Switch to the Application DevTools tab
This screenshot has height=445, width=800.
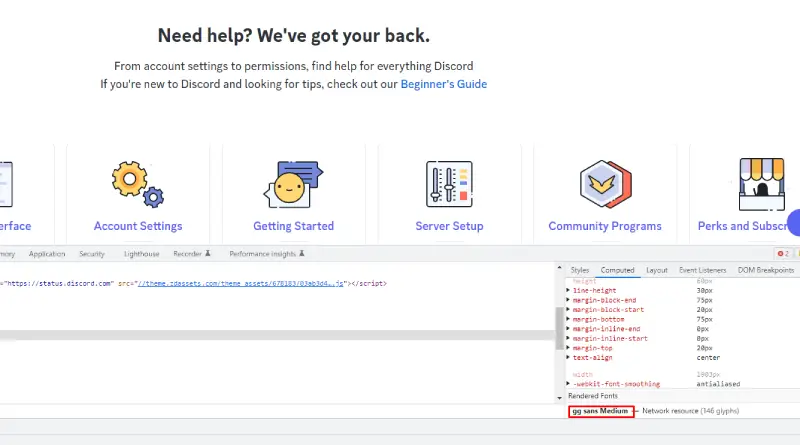[47, 254]
